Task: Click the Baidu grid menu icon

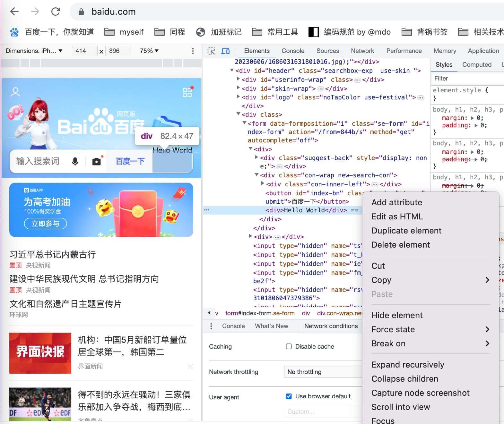Action: point(187,93)
